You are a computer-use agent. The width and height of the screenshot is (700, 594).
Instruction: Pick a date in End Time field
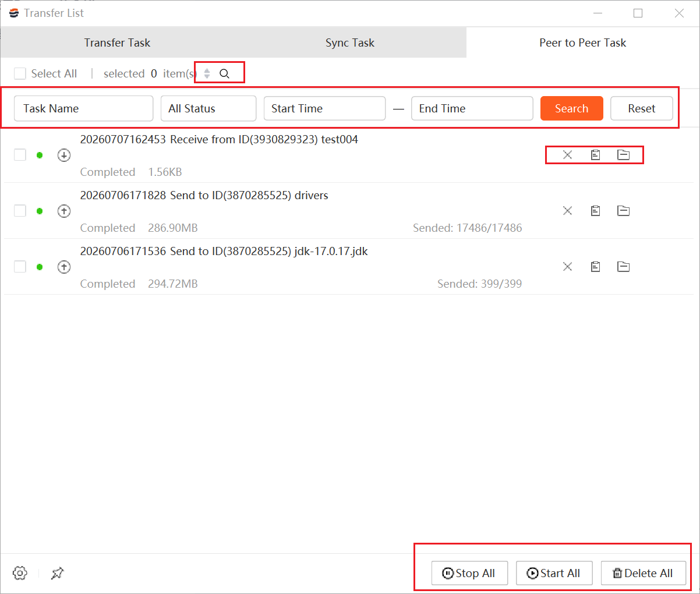click(472, 108)
